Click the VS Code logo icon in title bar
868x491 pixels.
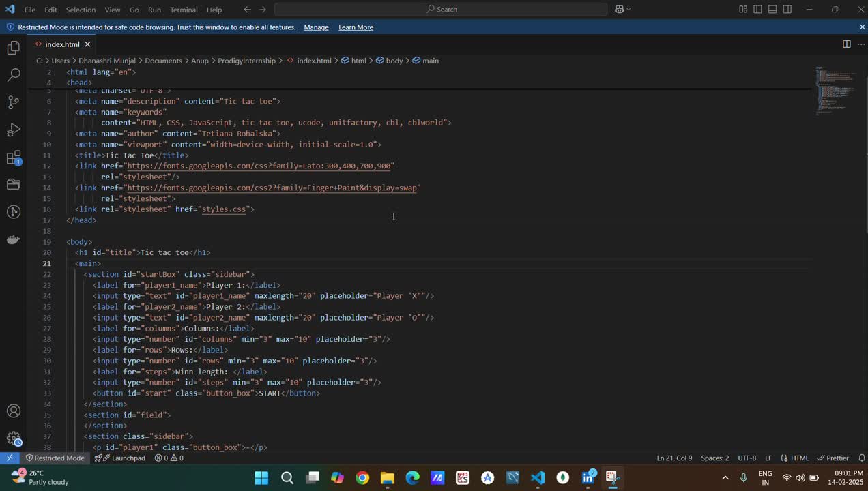(10, 9)
